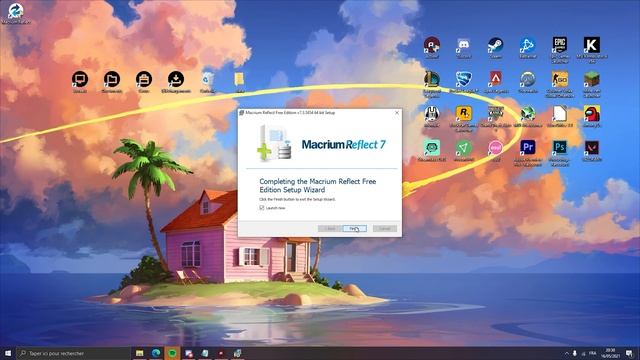Show hidden system tray icons

[567, 353]
